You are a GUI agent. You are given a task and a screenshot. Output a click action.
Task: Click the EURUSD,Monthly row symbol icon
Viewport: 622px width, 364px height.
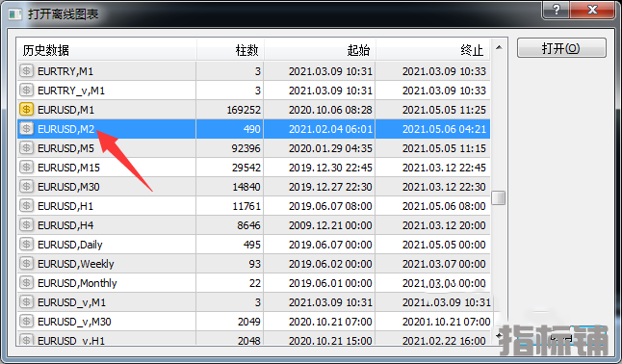coord(27,282)
